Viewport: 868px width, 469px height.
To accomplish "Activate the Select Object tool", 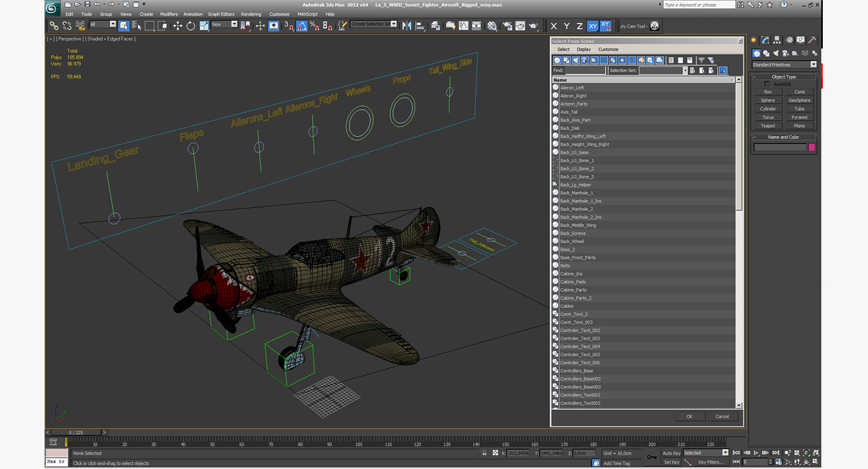I will click(124, 26).
